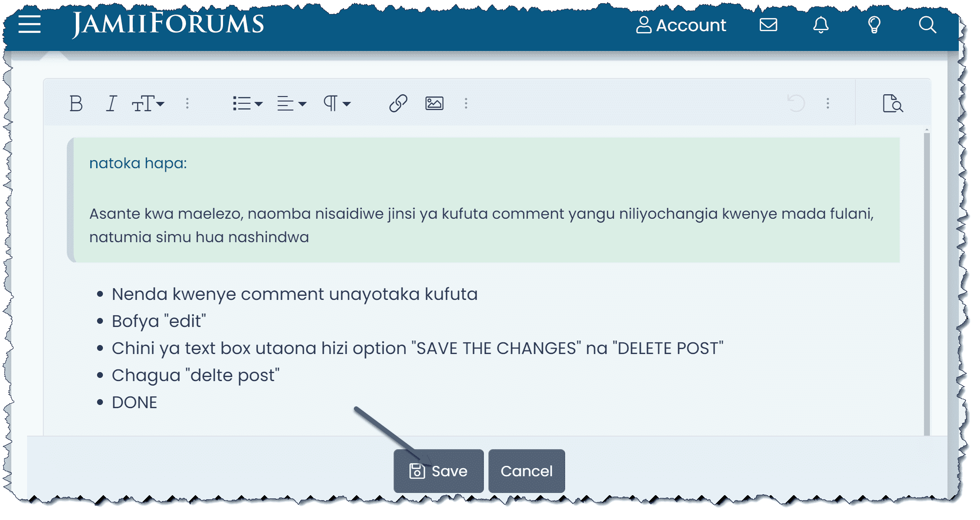Click the undo icon
This screenshot has height=520, width=980.
(796, 104)
